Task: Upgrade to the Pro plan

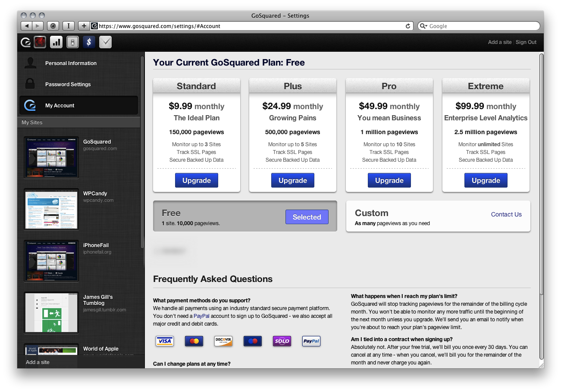Action: [x=389, y=180]
